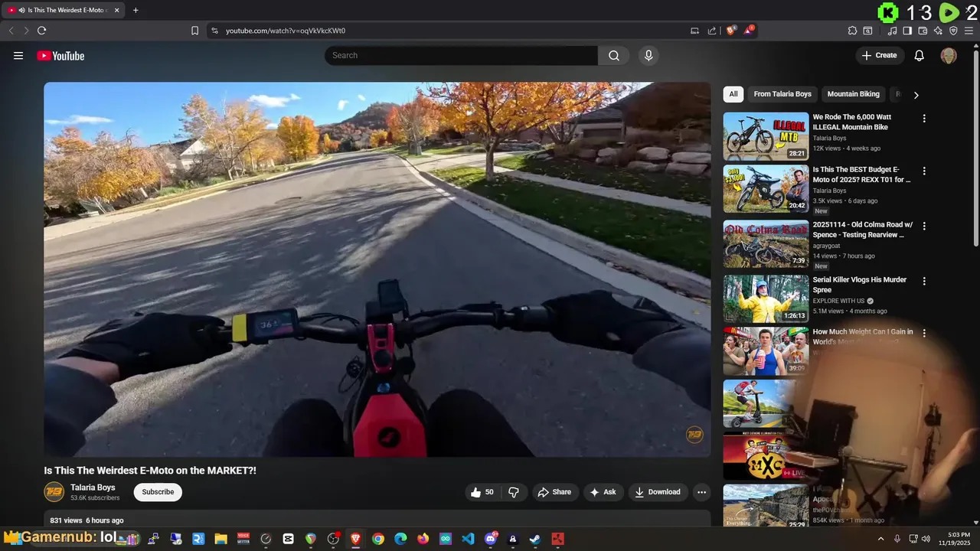Open 'Old Colma Road' video title
Viewport: 980px width, 551px height.
coord(863,230)
